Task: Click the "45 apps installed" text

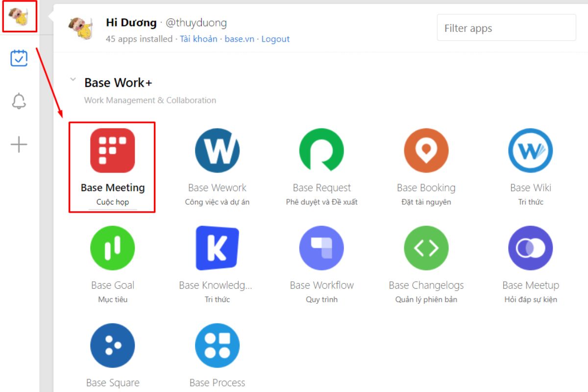Action: click(x=139, y=39)
